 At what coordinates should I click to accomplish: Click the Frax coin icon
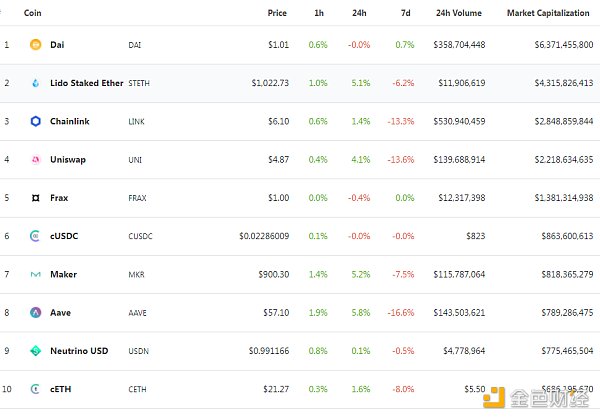coord(35,198)
